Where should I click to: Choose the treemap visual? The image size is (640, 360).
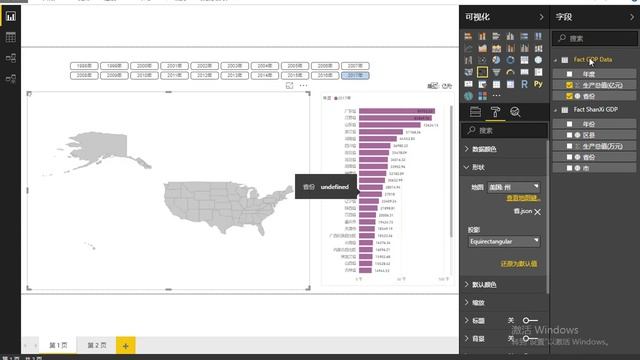[x=524, y=60]
